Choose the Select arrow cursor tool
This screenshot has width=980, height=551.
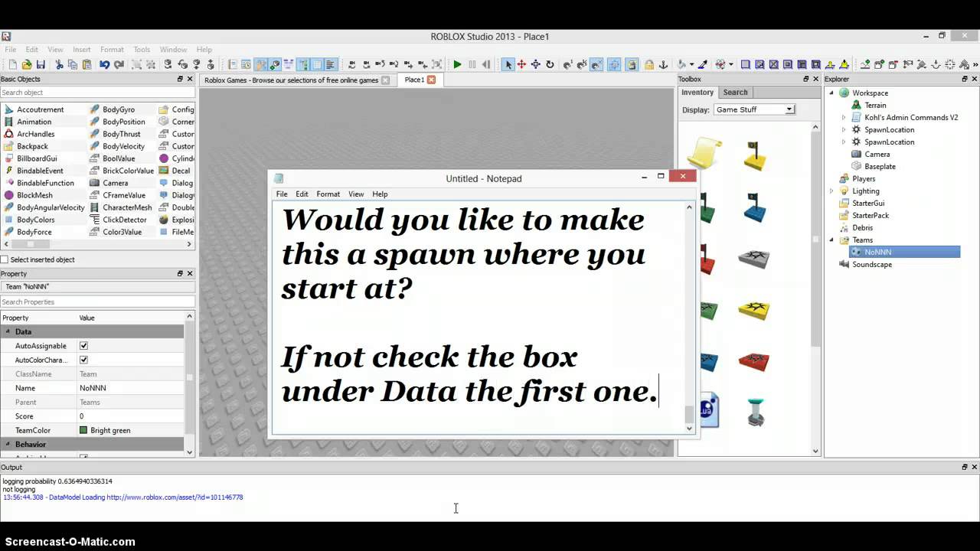[508, 64]
